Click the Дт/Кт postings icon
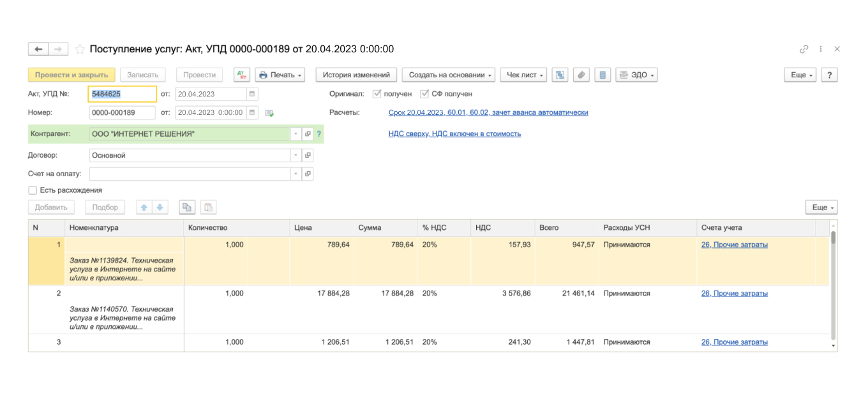The image size is (868, 394). 242,75
